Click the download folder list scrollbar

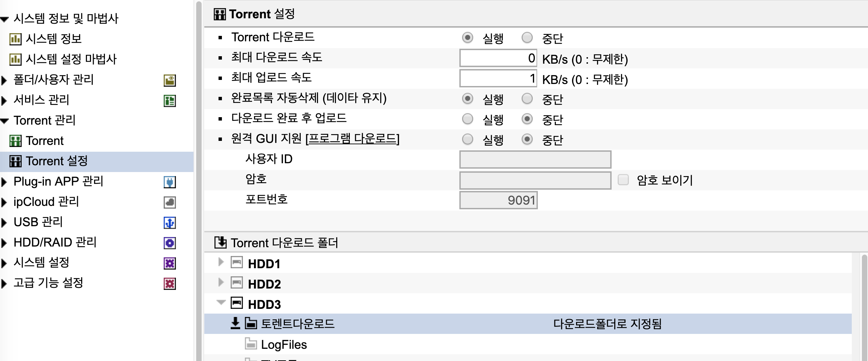(x=864, y=307)
